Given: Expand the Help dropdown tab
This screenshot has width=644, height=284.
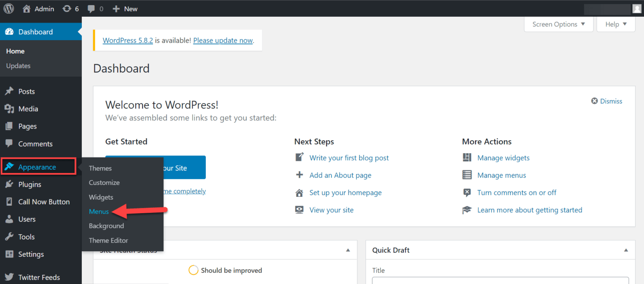Looking at the screenshot, I should (616, 24).
